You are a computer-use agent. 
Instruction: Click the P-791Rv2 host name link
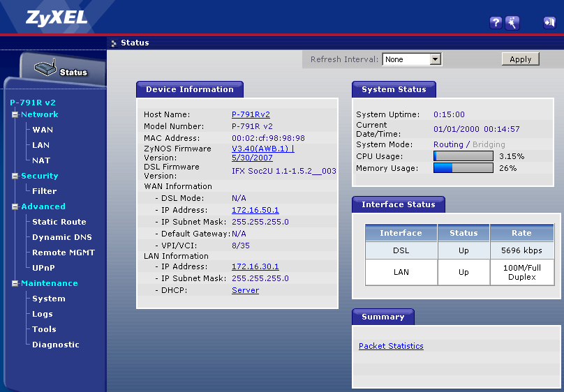(251, 114)
